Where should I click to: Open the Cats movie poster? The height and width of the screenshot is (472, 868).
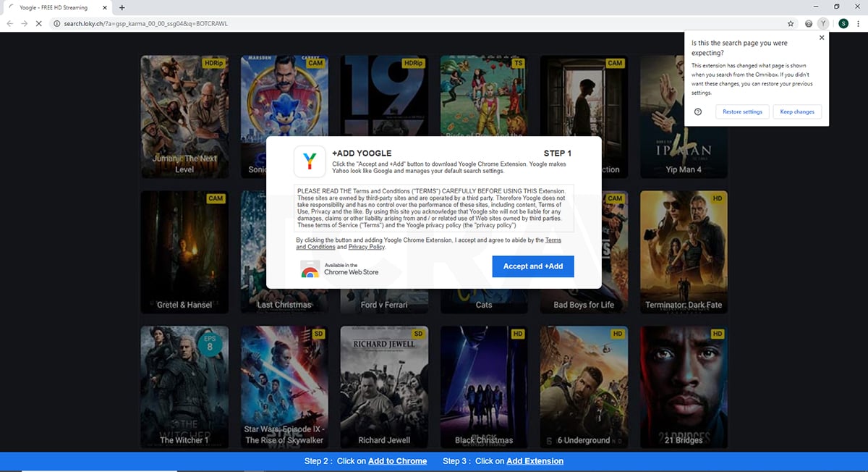[x=484, y=300]
